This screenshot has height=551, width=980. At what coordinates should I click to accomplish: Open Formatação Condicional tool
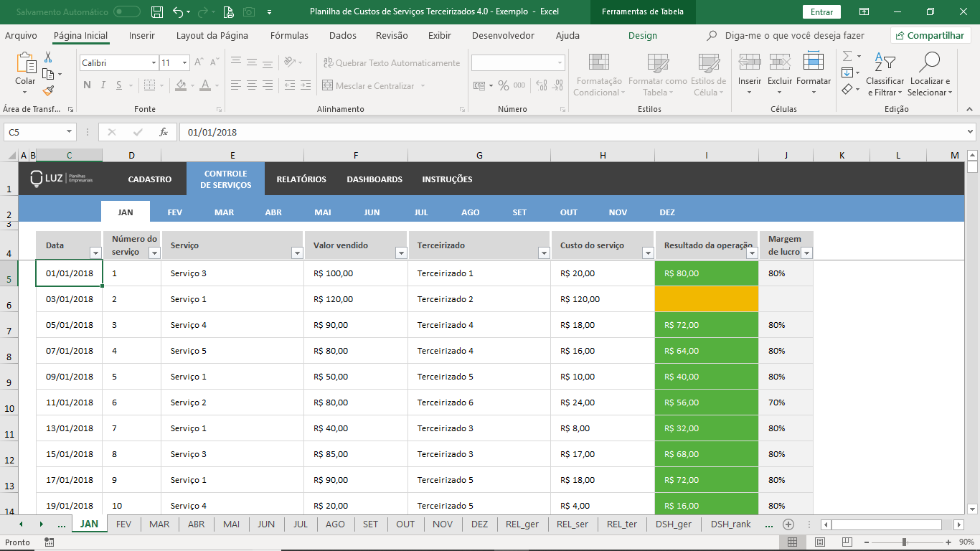pyautogui.click(x=599, y=75)
